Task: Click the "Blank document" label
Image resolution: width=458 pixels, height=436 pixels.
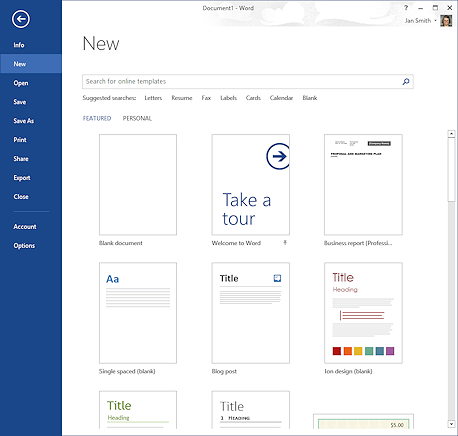Action: tap(121, 243)
